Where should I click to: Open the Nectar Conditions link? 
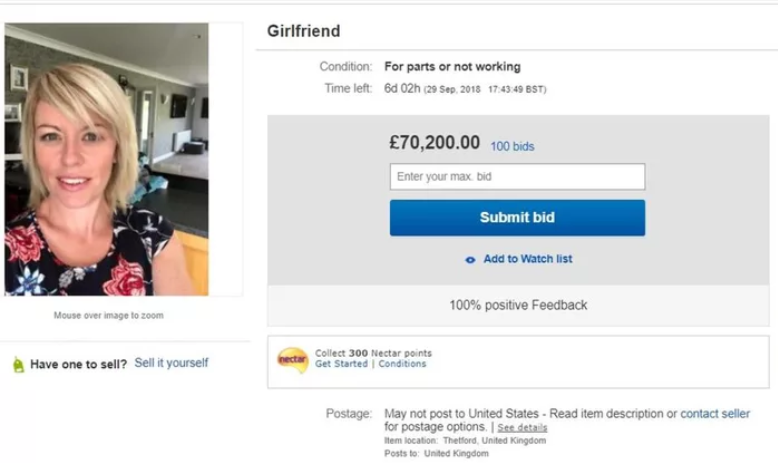tap(402, 364)
